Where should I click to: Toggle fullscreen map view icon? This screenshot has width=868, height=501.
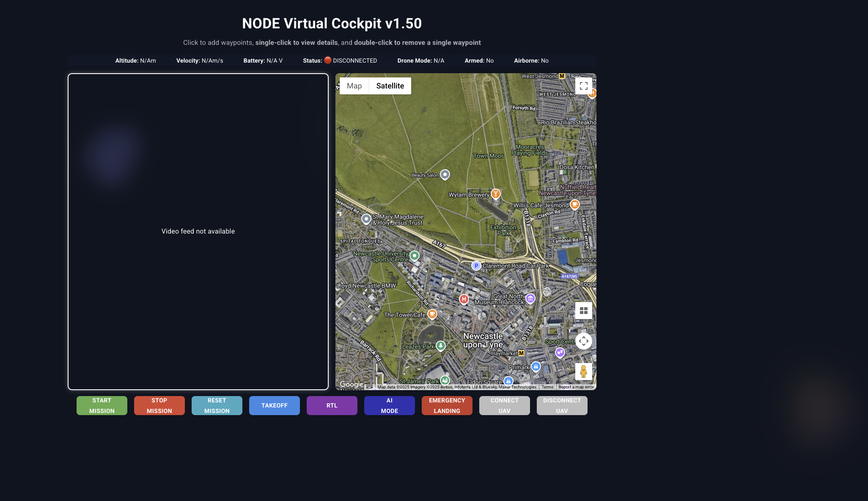click(583, 86)
